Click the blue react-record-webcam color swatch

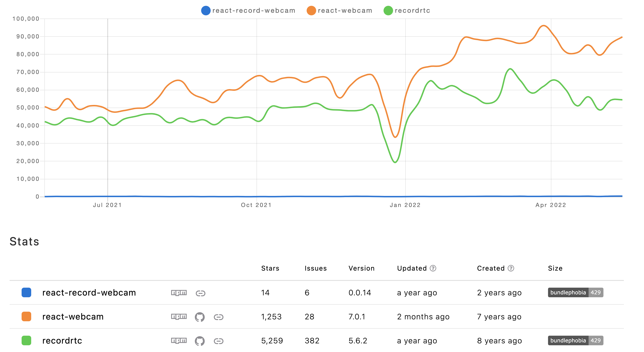coord(26,292)
